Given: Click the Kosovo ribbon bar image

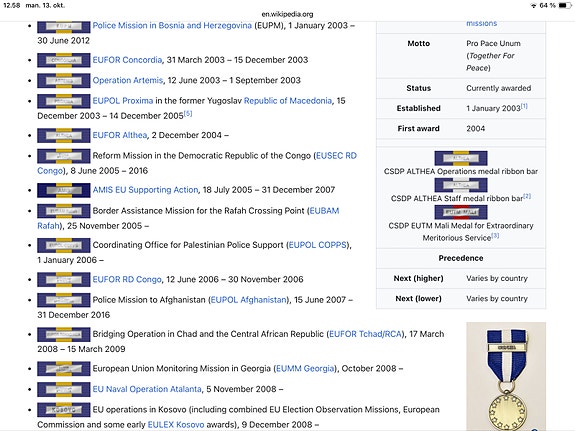Looking at the screenshot, I should (63, 410).
